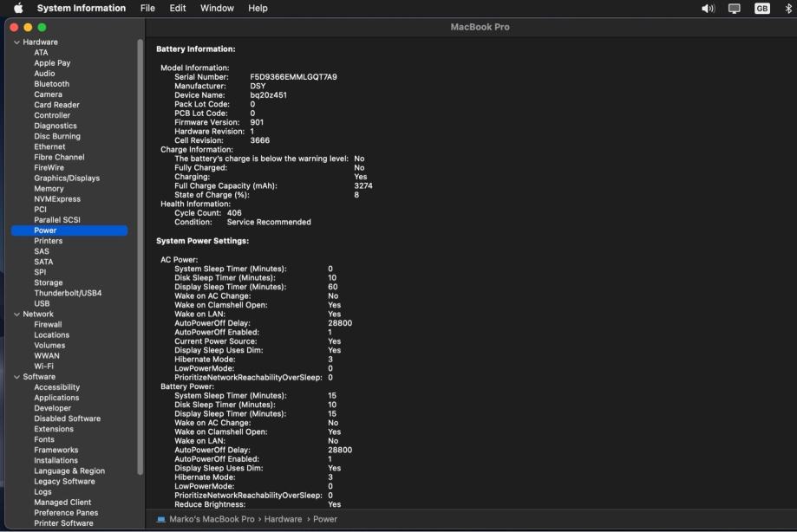Image resolution: width=797 pixels, height=532 pixels.
Task: Select FireWire in the sidebar
Action: click(49, 167)
